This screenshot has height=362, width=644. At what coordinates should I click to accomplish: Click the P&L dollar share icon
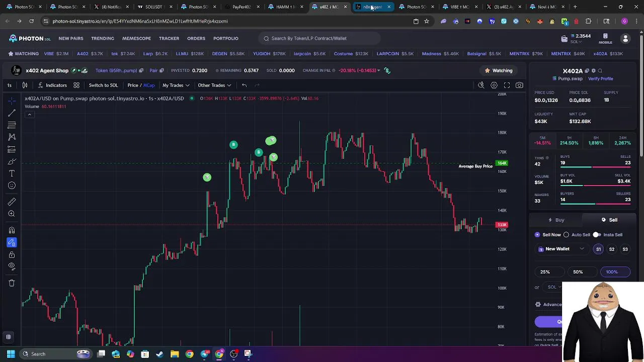pos(387,70)
